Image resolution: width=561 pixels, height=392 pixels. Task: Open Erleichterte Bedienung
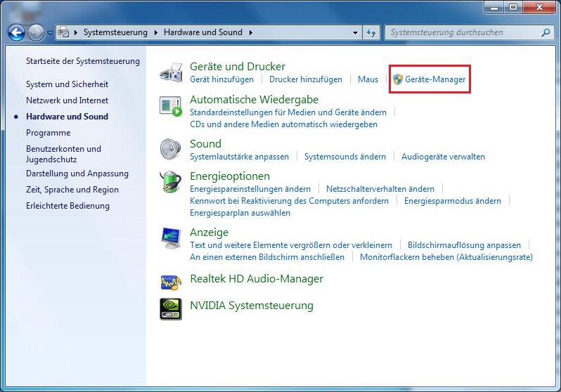pyautogui.click(x=67, y=206)
